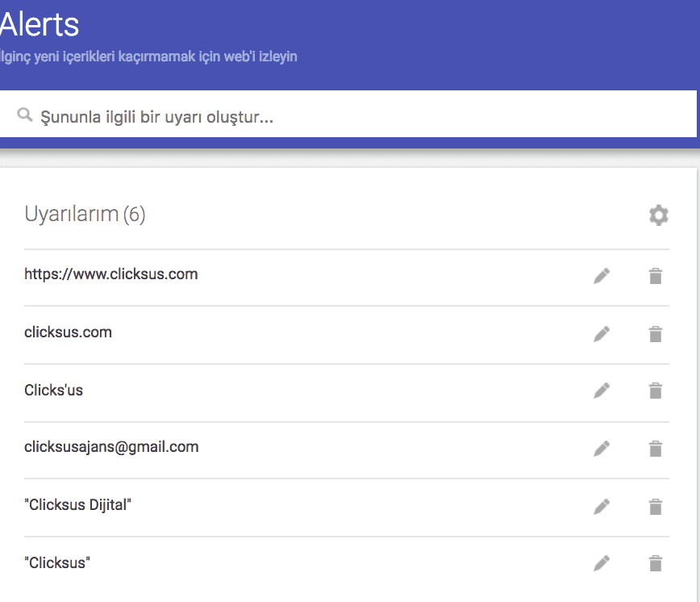Delete the Clicks'us alert
The width and height of the screenshot is (700, 602).
point(655,390)
